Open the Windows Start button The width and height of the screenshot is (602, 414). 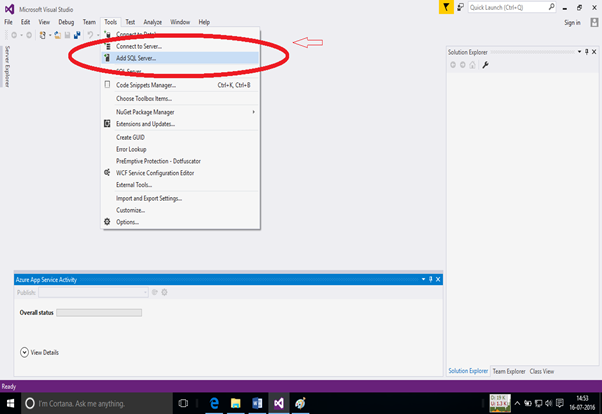point(10,403)
